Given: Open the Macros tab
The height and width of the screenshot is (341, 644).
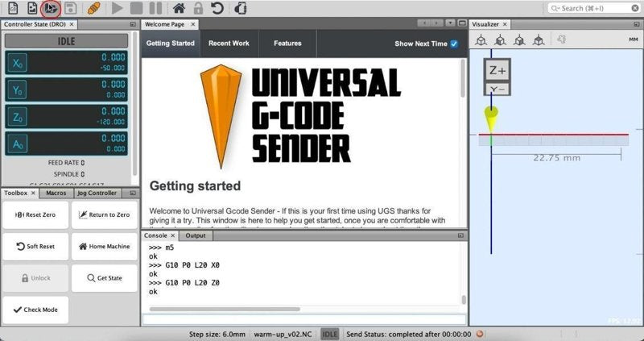Looking at the screenshot, I should [x=56, y=193].
